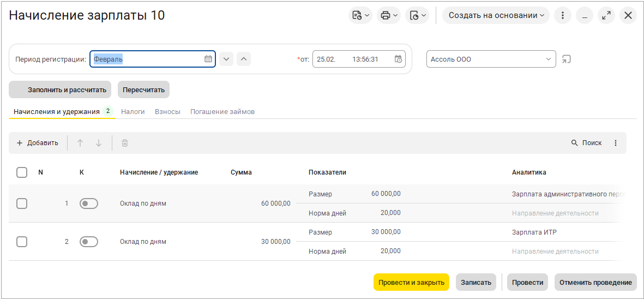This screenshot has width=644, height=299.
Task: Open the Создать на основании dropdown
Action: [x=496, y=15]
